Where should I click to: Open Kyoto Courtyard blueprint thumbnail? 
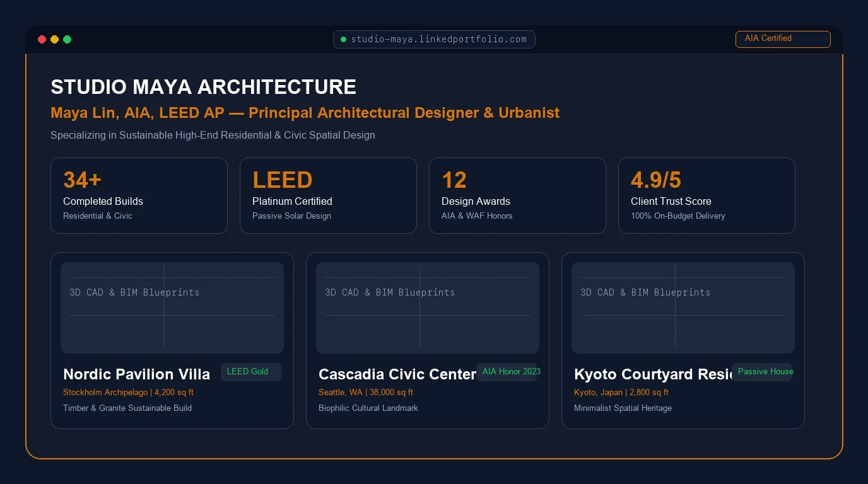pyautogui.click(x=683, y=308)
